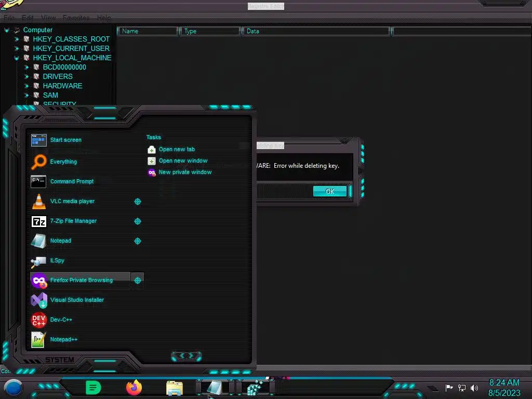Select HKEY_LOCAL_MACHINE tree item

pos(72,58)
